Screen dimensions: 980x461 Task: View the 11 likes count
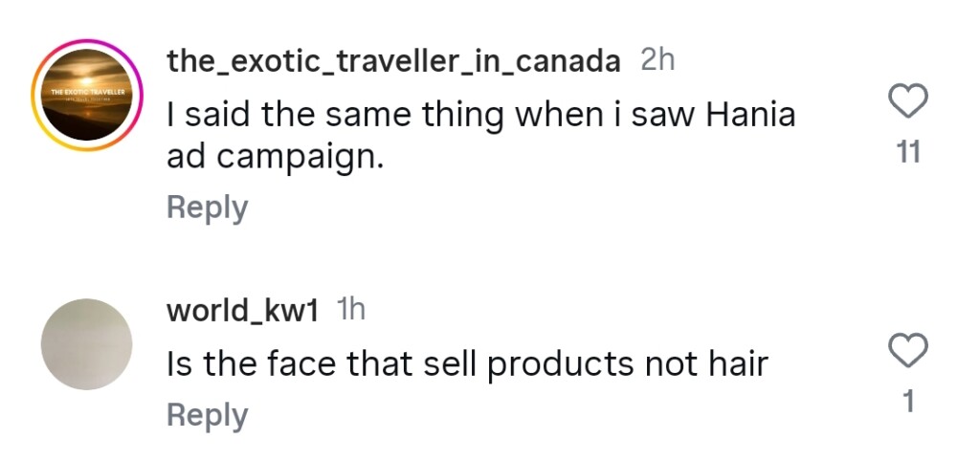pyautogui.click(x=909, y=151)
